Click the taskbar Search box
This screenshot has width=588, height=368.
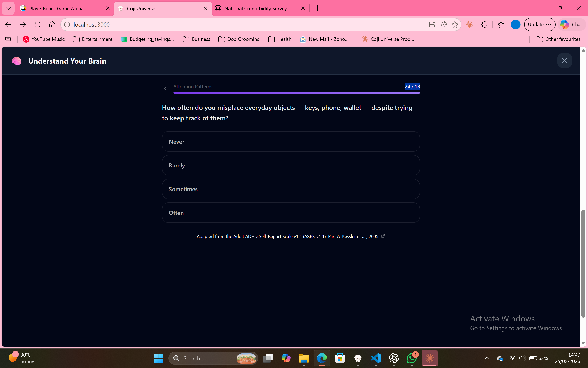pos(213,358)
